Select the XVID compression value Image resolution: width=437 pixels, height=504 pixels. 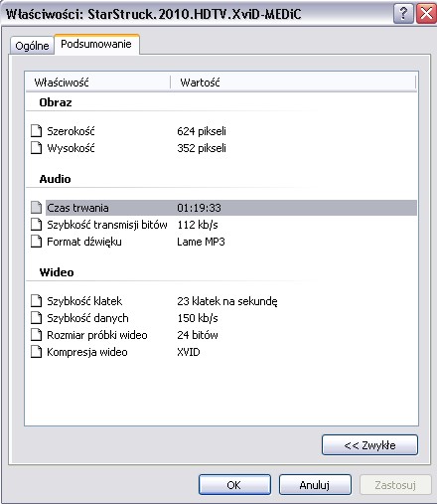[x=189, y=352]
